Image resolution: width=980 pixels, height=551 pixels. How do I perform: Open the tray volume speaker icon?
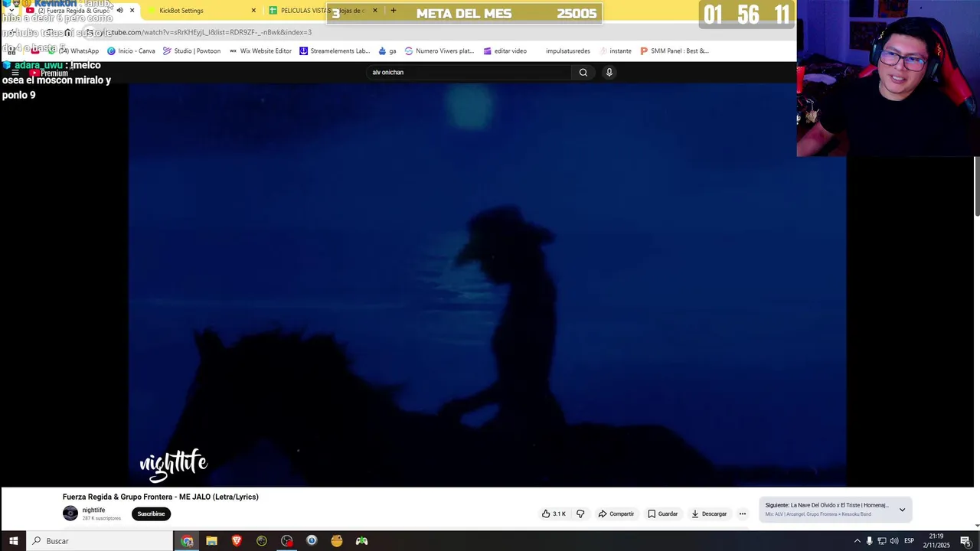(x=894, y=541)
